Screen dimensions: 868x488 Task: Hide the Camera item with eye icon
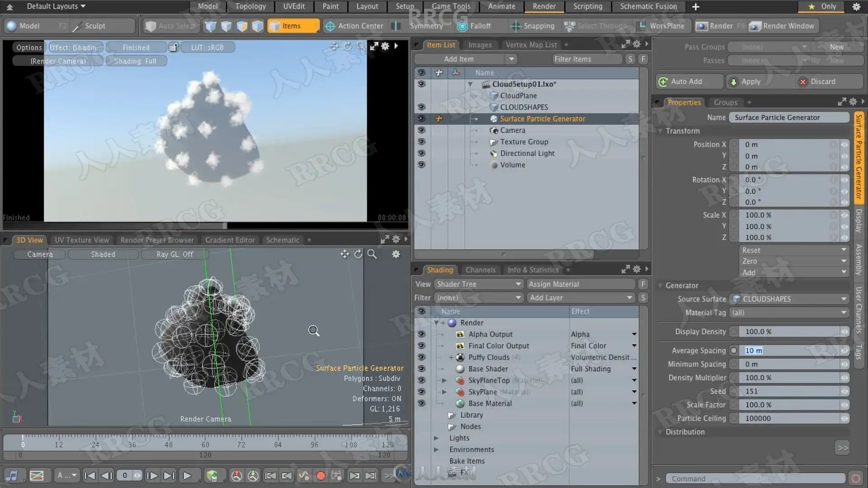click(x=421, y=130)
